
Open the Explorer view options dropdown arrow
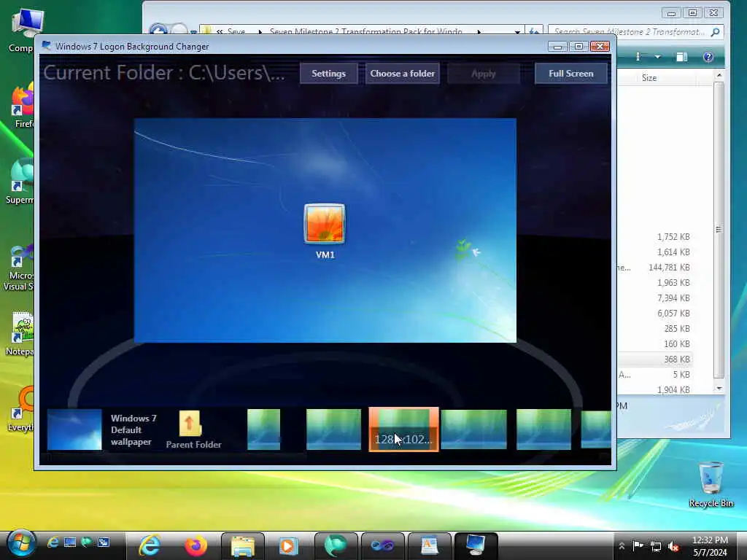[657, 57]
